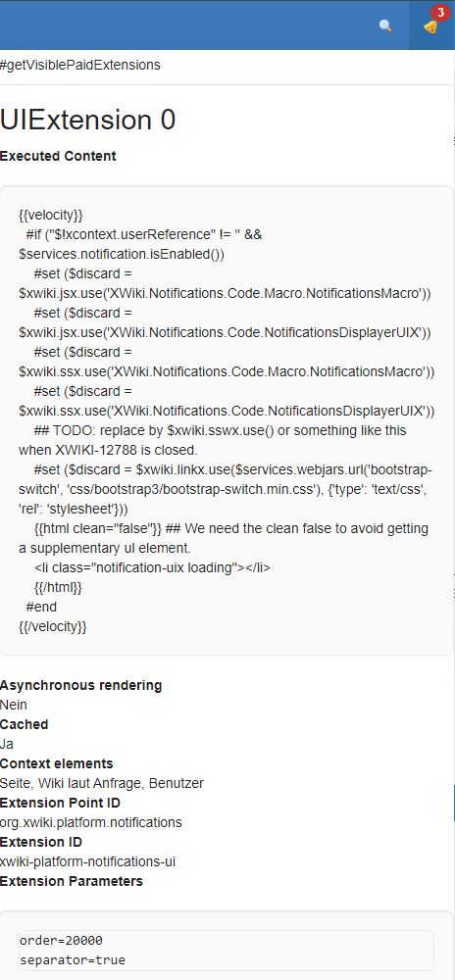The height and width of the screenshot is (980, 455).
Task: Click the Extension Point ID label
Action: click(x=60, y=803)
